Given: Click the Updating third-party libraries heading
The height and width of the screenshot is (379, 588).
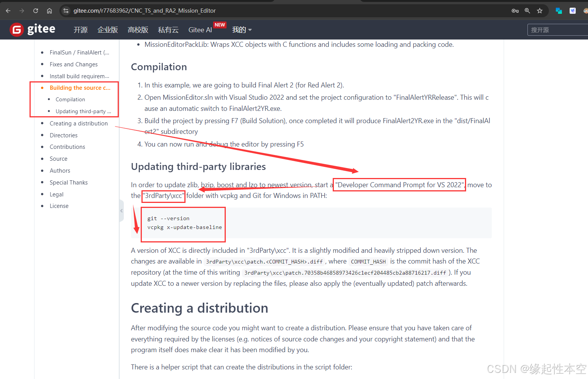Looking at the screenshot, I should coord(199,167).
